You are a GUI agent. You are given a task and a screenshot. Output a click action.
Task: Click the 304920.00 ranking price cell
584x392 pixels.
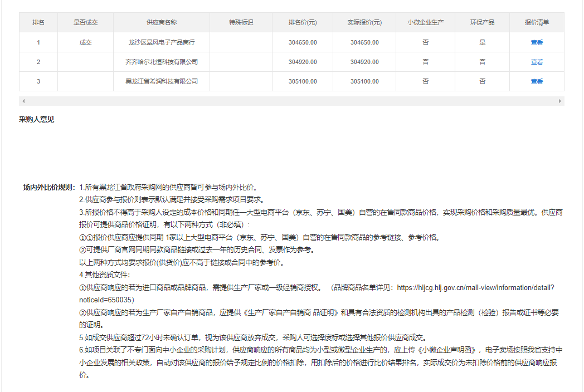coord(303,62)
